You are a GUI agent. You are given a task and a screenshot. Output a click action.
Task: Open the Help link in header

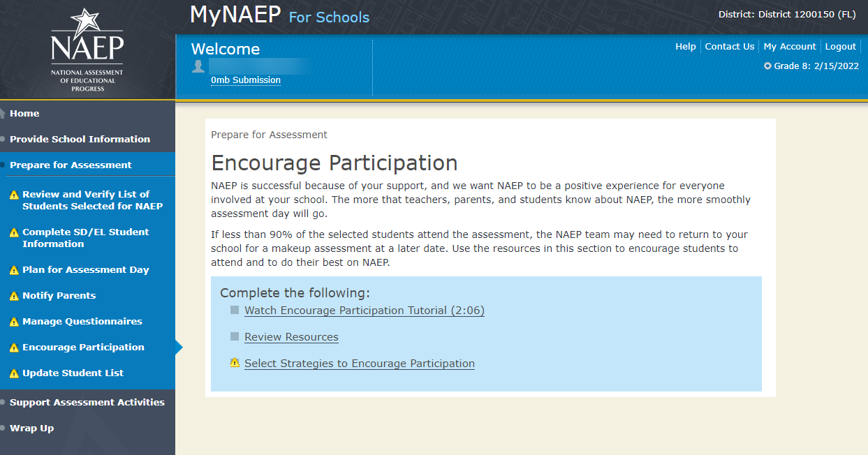(x=685, y=47)
